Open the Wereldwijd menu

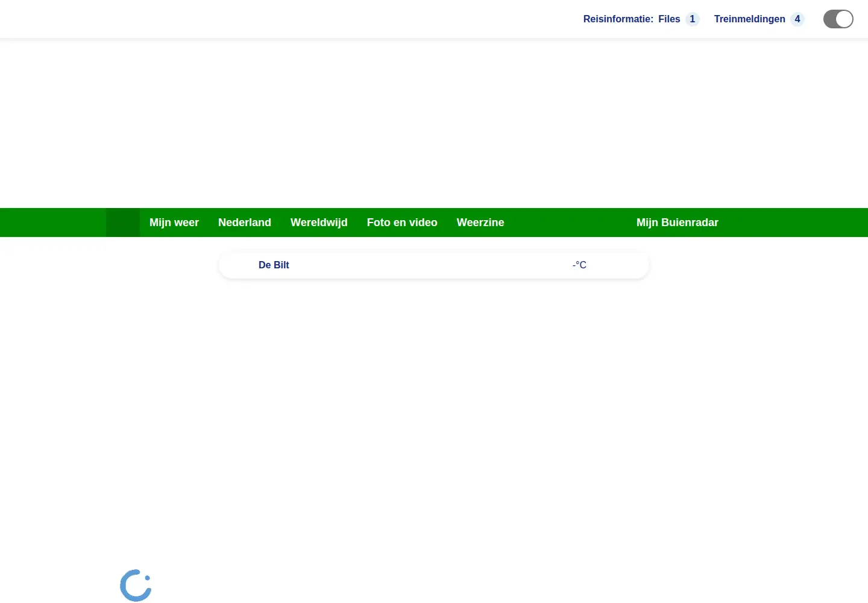click(x=319, y=223)
